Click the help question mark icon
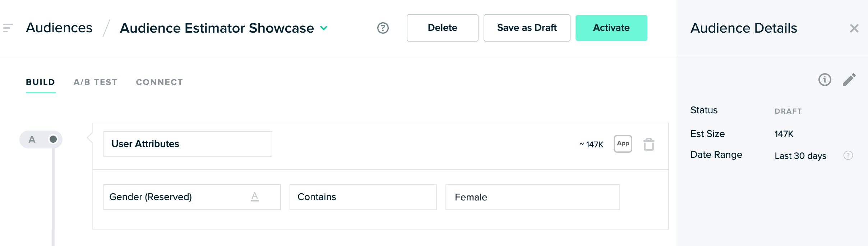 pyautogui.click(x=383, y=28)
